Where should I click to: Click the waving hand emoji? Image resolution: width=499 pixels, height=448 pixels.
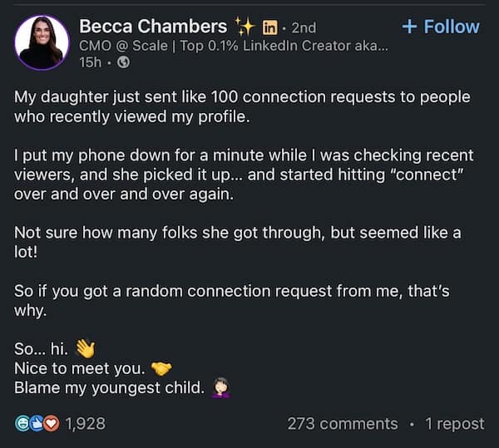86,347
